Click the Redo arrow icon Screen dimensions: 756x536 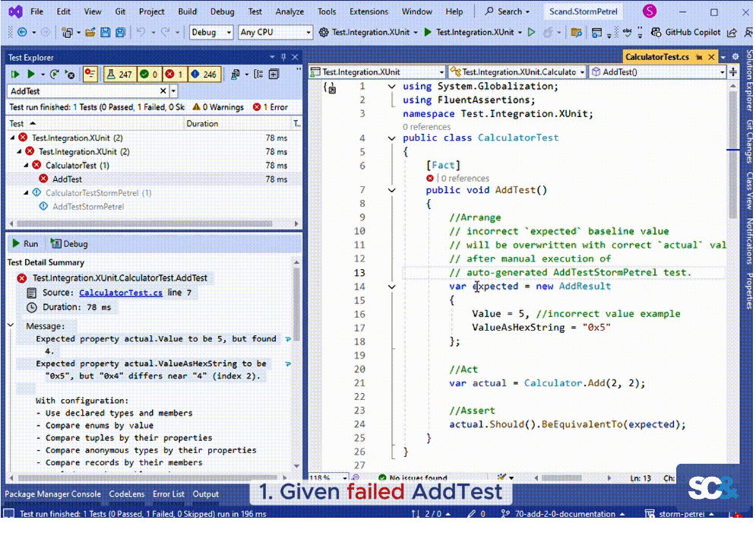click(x=165, y=33)
